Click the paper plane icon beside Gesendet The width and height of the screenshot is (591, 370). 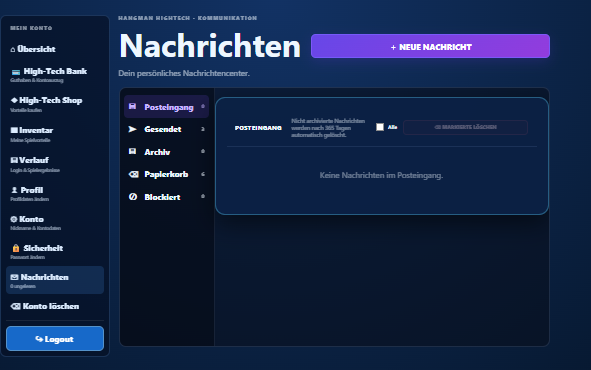(x=132, y=129)
